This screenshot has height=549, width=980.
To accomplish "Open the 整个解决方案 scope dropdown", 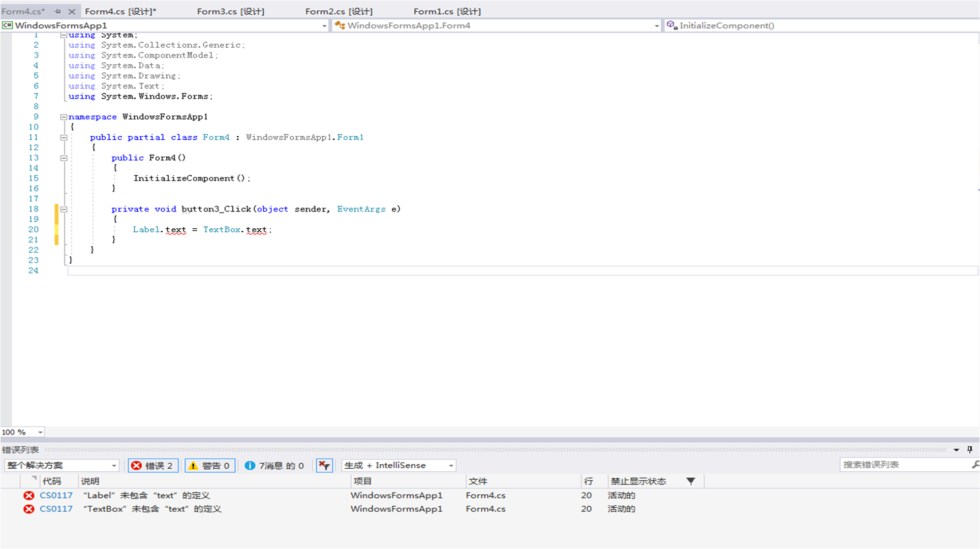I will (x=114, y=465).
